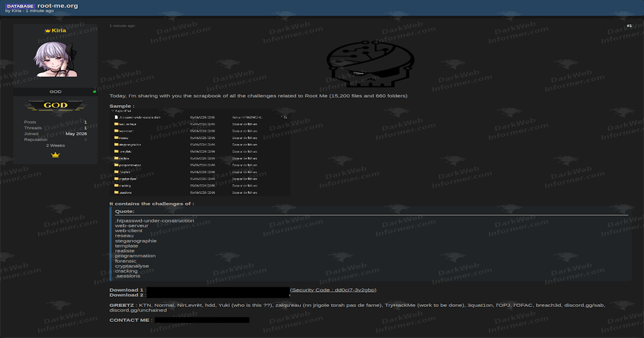Click the 'GREETZ' label
Image resolution: width=644 pixels, height=338 pixels.
tap(122, 305)
